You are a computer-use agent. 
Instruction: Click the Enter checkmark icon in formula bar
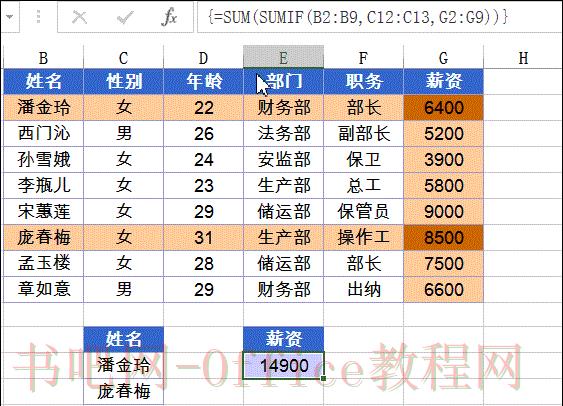point(125,17)
